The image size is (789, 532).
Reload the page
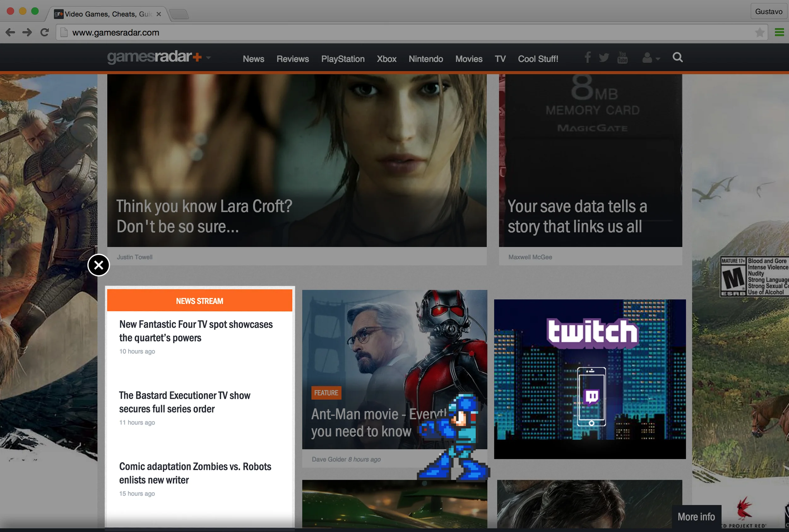point(44,33)
